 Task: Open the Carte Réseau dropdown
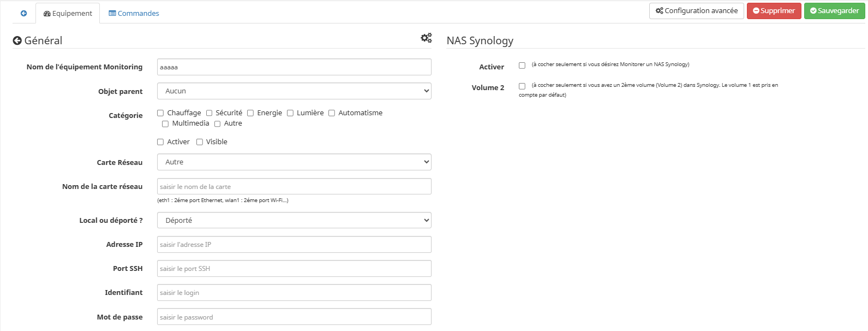294,162
